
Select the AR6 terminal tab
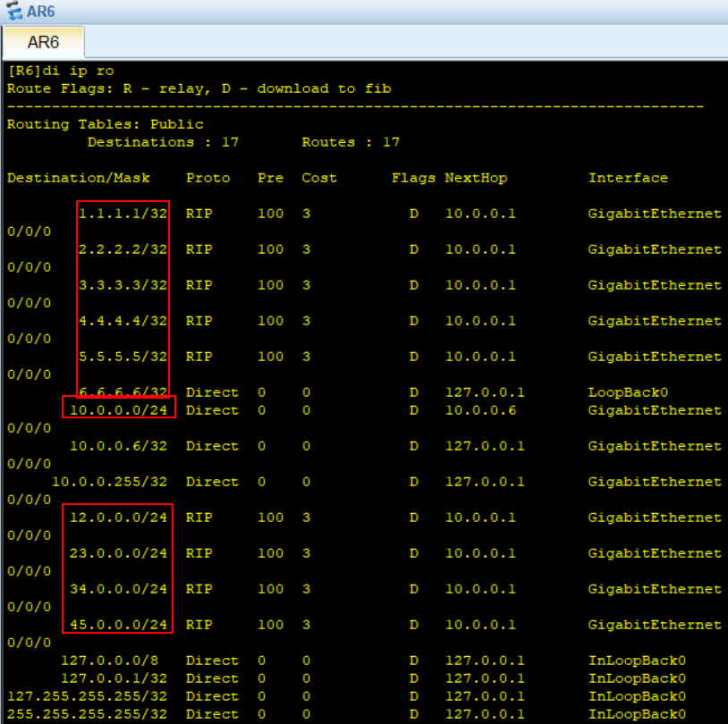click(x=43, y=42)
